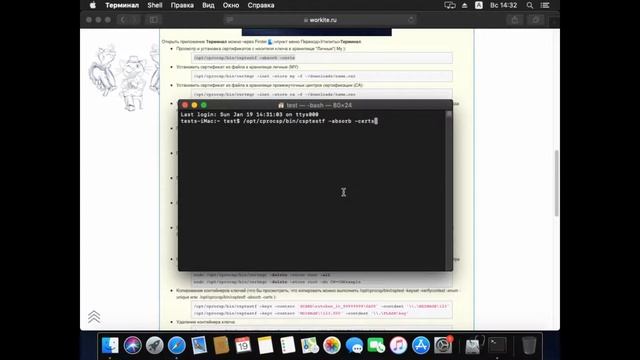Click Safari back button
The height and width of the screenshot is (360, 640).
coord(123,20)
